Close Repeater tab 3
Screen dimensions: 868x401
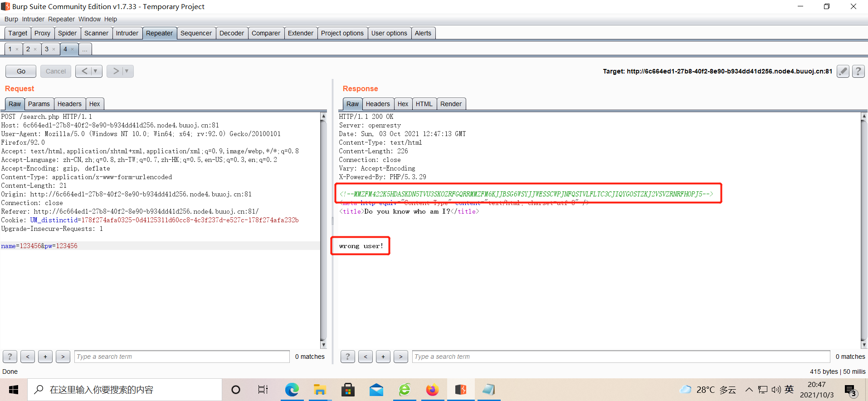coord(54,49)
